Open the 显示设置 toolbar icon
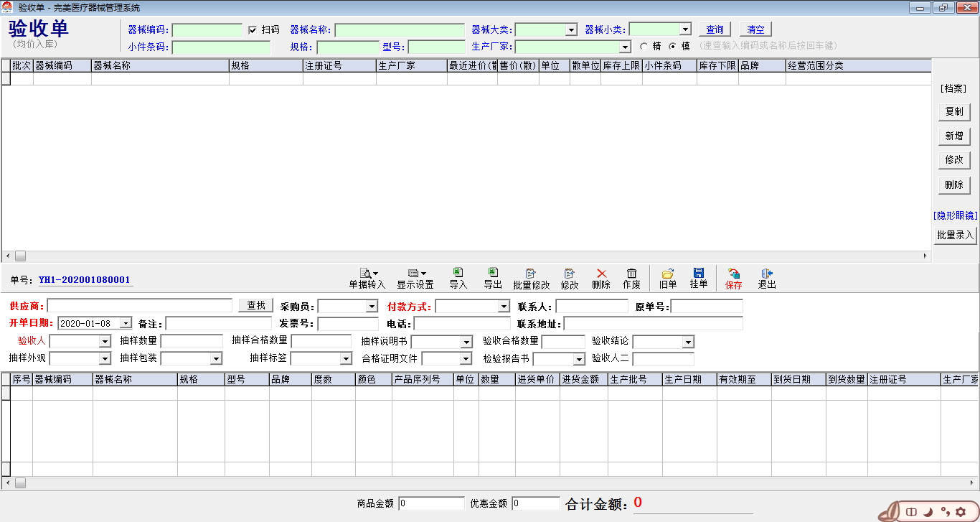The image size is (980, 522). coord(415,274)
